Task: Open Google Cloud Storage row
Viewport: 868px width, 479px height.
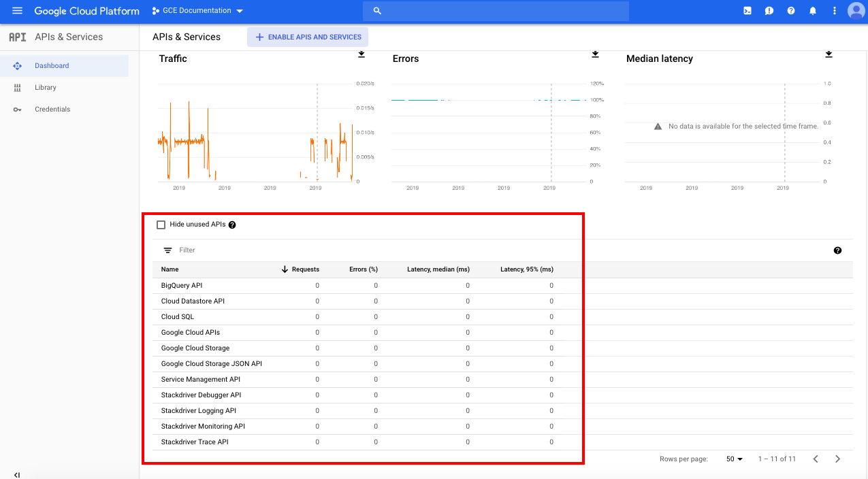Action: coord(502,348)
